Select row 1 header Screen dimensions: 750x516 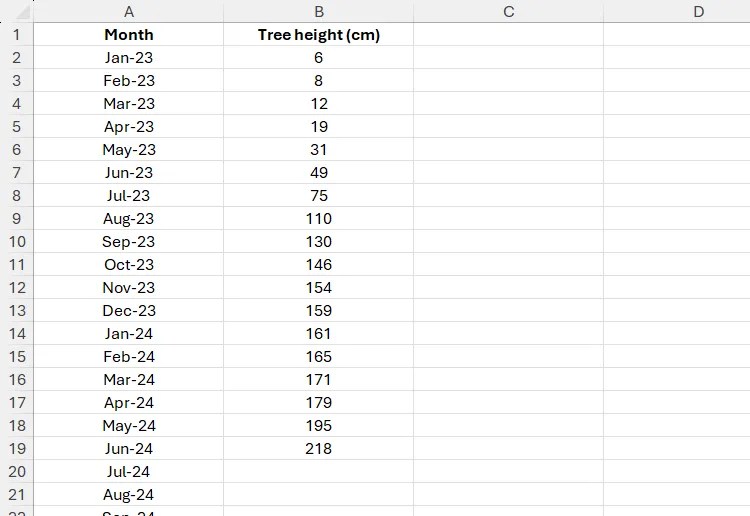[x=17, y=34]
